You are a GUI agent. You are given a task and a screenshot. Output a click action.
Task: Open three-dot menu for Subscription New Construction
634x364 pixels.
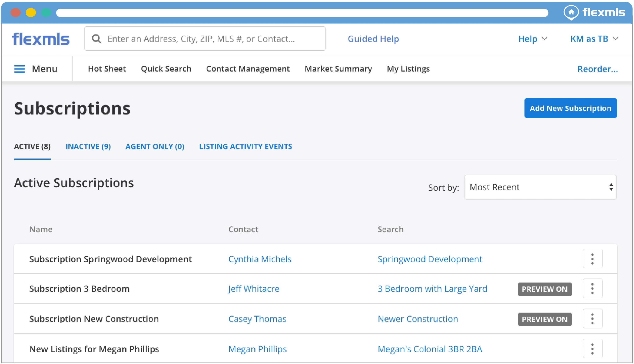coord(592,318)
